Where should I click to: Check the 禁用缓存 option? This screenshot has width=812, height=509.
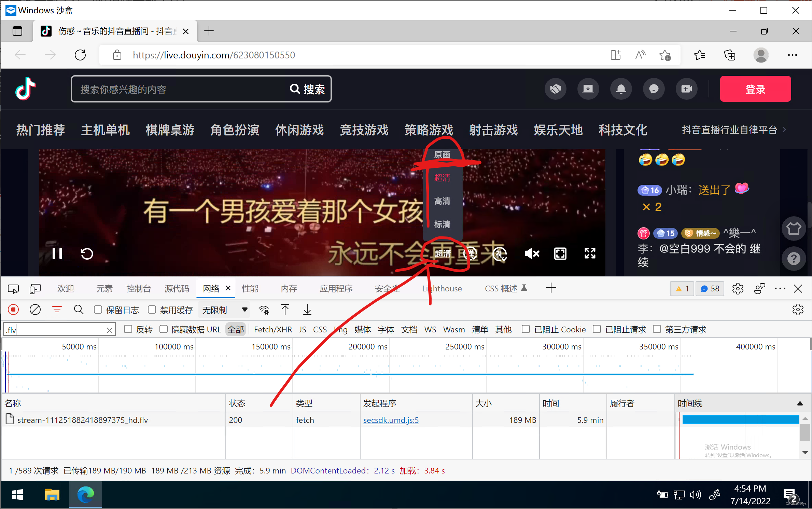point(152,309)
